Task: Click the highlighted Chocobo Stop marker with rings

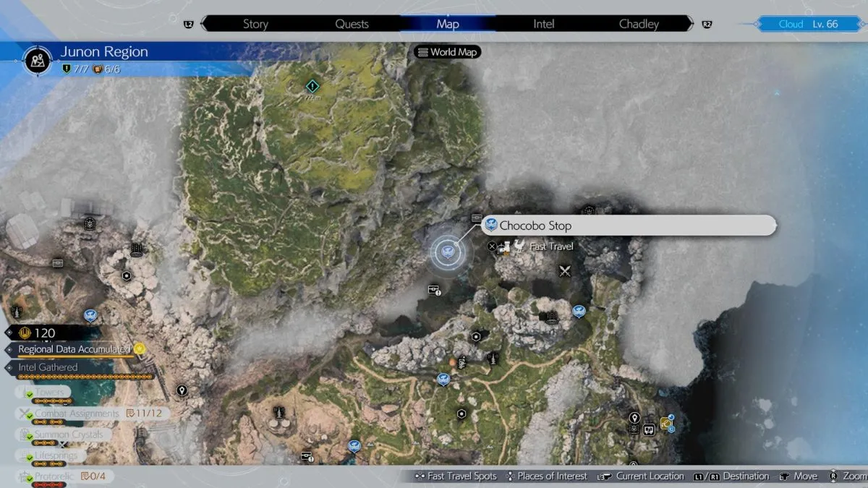Action: (x=447, y=252)
